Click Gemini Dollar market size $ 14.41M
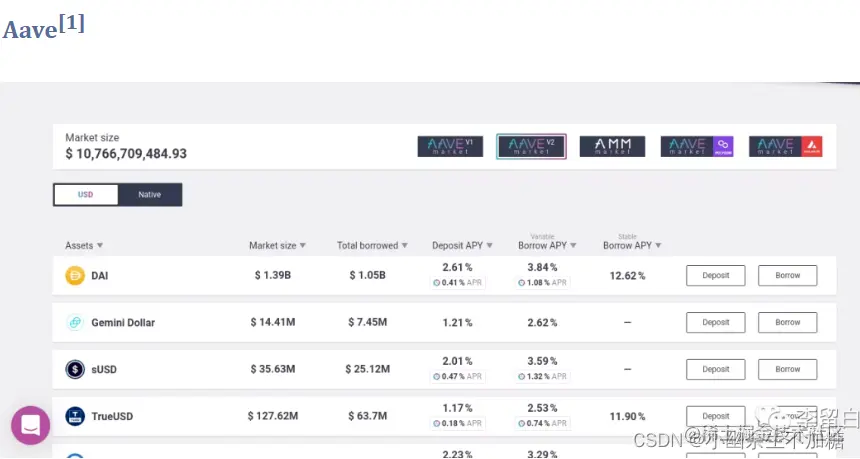This screenshot has height=459, width=860. pos(273,322)
